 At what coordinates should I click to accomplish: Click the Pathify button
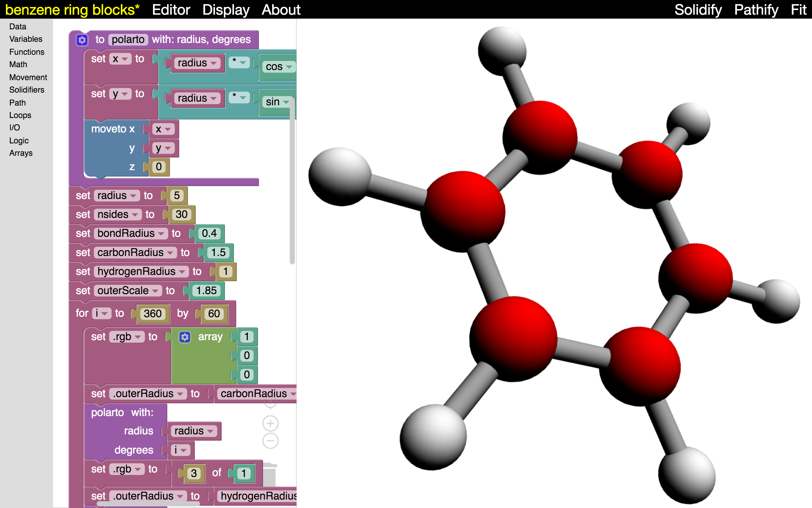[756, 10]
